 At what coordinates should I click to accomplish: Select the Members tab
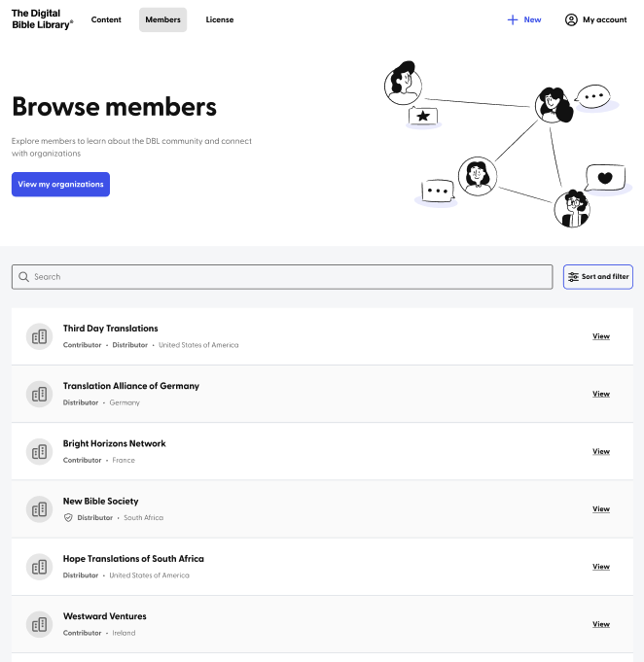162,19
